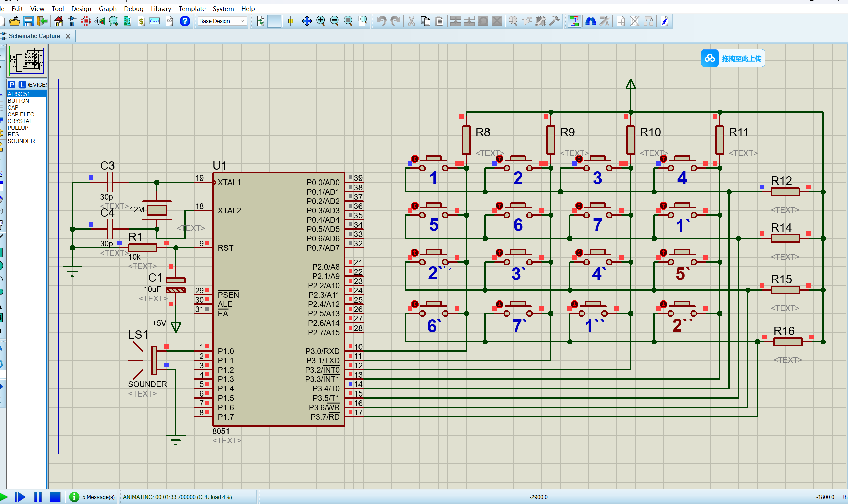
Task: Open the Bill of Materials dollar icon
Action: tap(141, 21)
